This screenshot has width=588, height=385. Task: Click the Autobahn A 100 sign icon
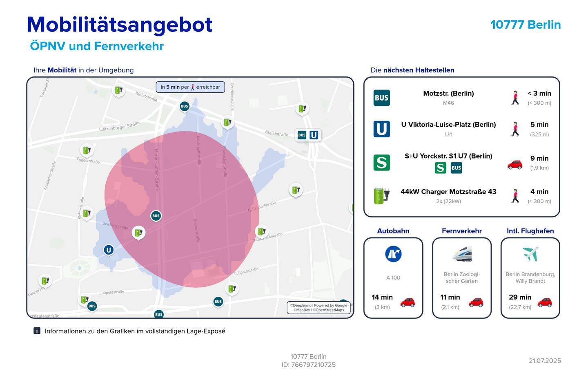tap(393, 254)
